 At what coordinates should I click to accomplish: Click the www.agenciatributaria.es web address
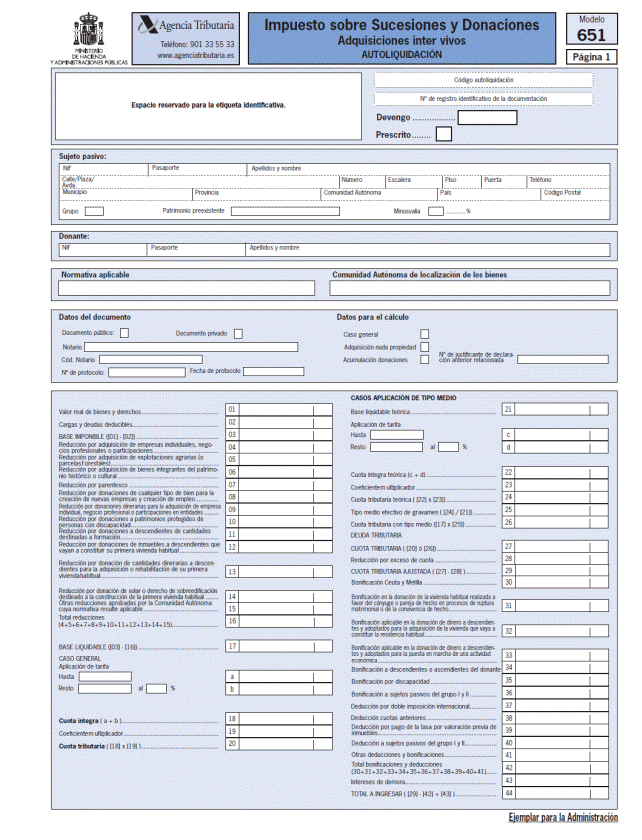tap(196, 55)
